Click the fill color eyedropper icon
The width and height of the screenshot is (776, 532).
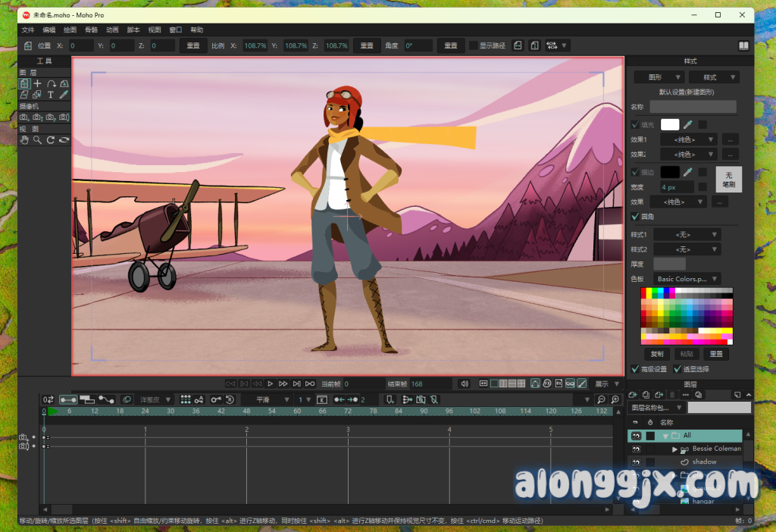688,125
